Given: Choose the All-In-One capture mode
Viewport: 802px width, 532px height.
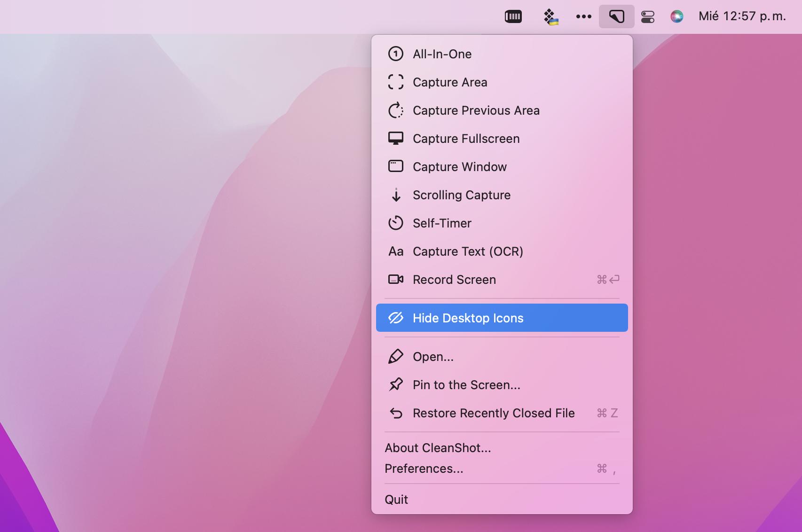Looking at the screenshot, I should (442, 54).
